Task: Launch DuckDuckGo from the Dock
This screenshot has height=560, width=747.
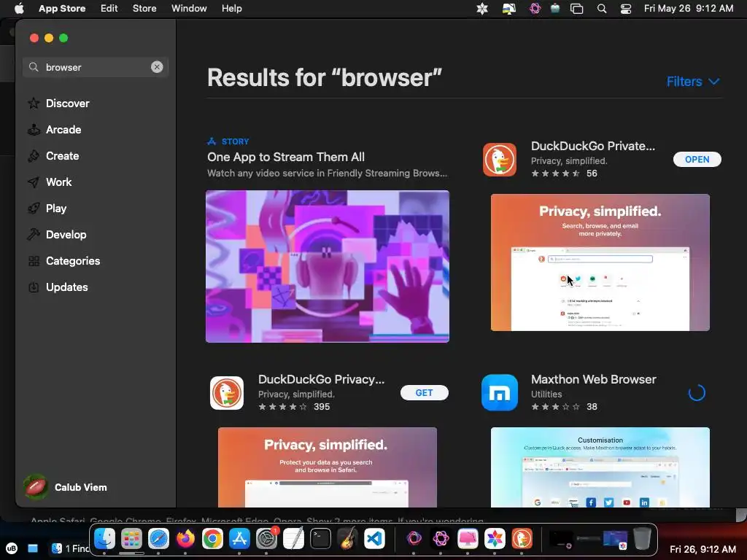Action: (522, 539)
